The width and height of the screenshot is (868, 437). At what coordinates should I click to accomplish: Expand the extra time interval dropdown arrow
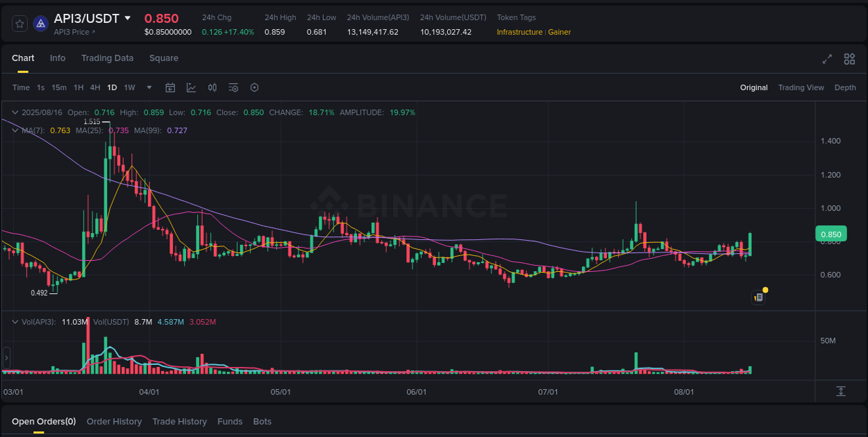click(149, 87)
